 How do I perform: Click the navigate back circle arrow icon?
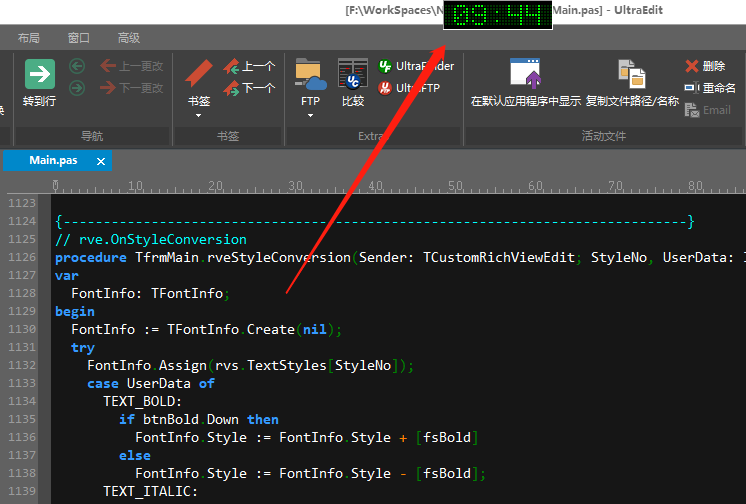point(77,66)
